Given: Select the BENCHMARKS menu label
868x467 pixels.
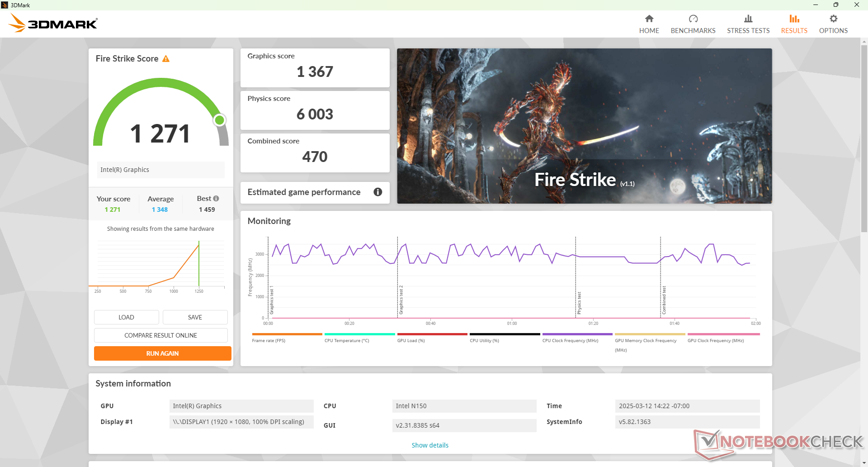Looking at the screenshot, I should [x=693, y=31].
